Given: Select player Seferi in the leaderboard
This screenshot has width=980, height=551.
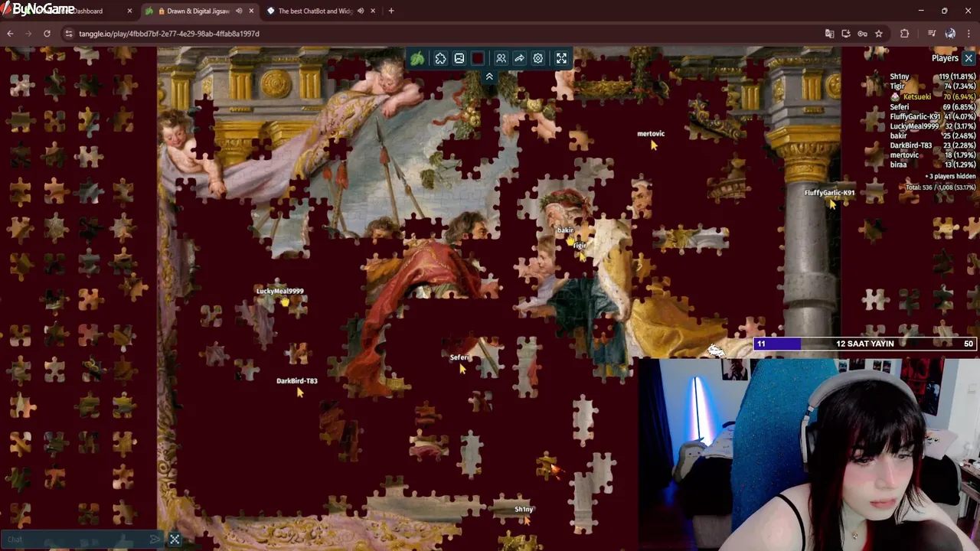Looking at the screenshot, I should pyautogui.click(x=933, y=106).
